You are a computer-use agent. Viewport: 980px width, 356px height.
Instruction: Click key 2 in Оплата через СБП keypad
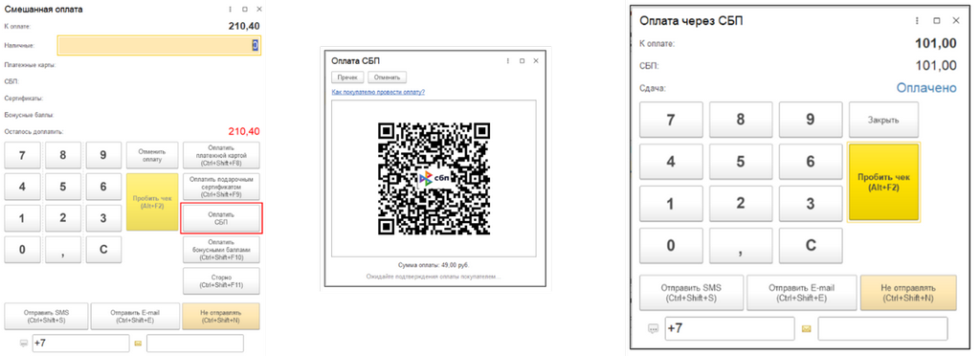(x=741, y=203)
